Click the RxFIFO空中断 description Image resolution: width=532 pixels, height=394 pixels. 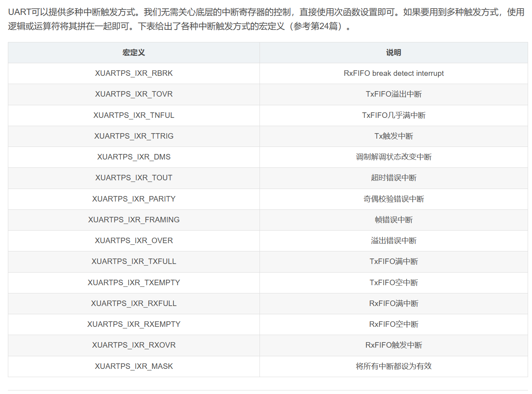point(394,324)
